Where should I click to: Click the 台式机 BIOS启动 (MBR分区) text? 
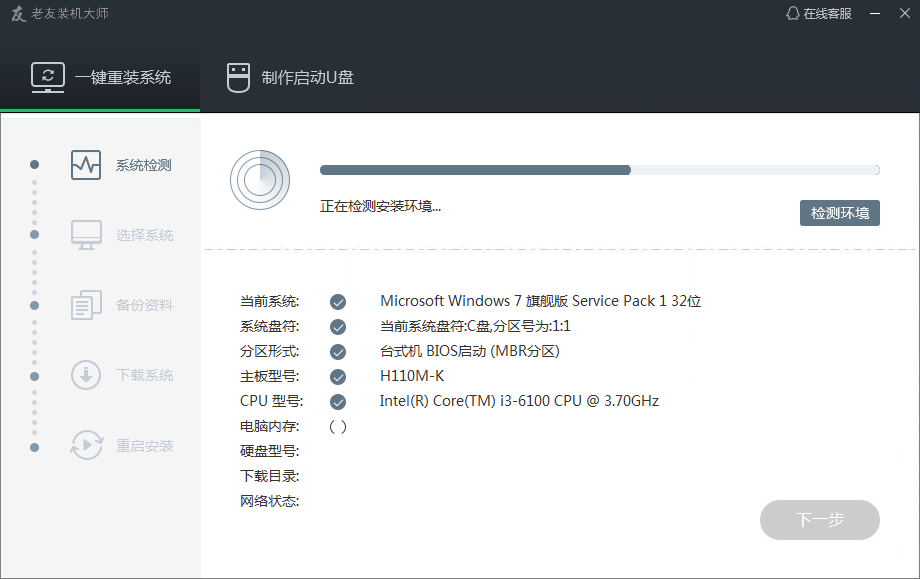pyautogui.click(x=470, y=351)
